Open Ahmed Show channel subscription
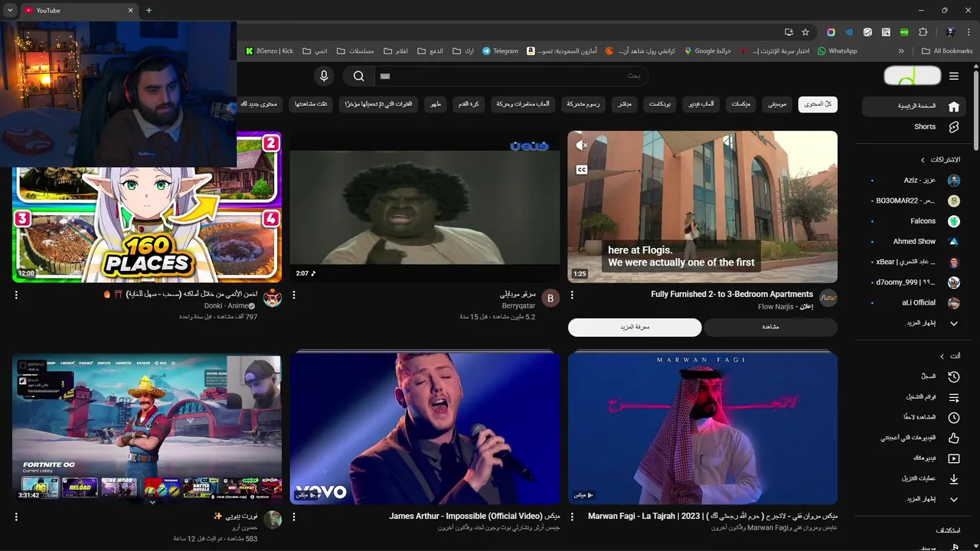 coord(915,241)
